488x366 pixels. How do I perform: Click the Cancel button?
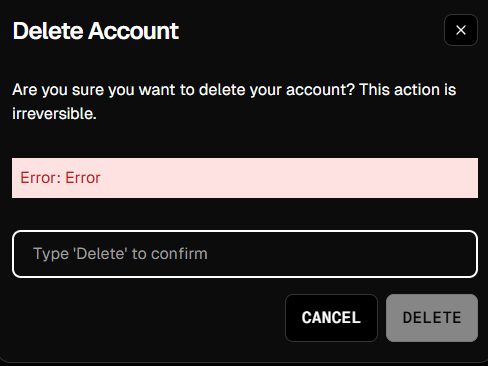tap(331, 318)
